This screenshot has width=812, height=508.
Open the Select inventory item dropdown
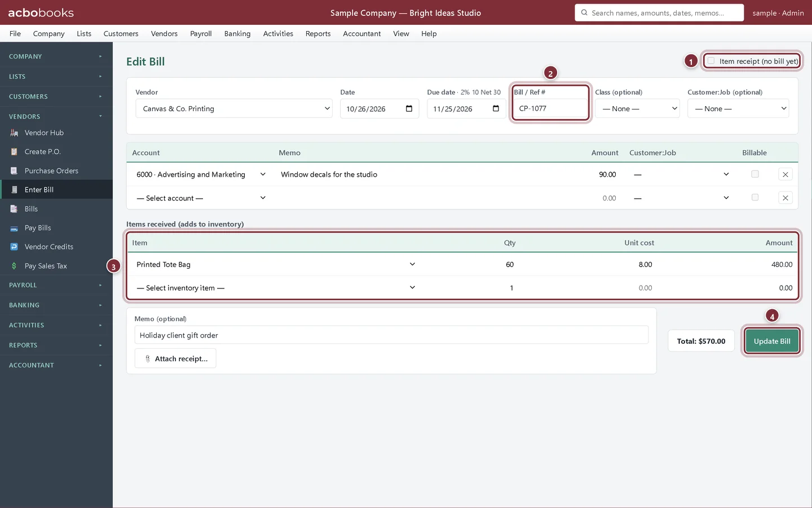click(276, 288)
